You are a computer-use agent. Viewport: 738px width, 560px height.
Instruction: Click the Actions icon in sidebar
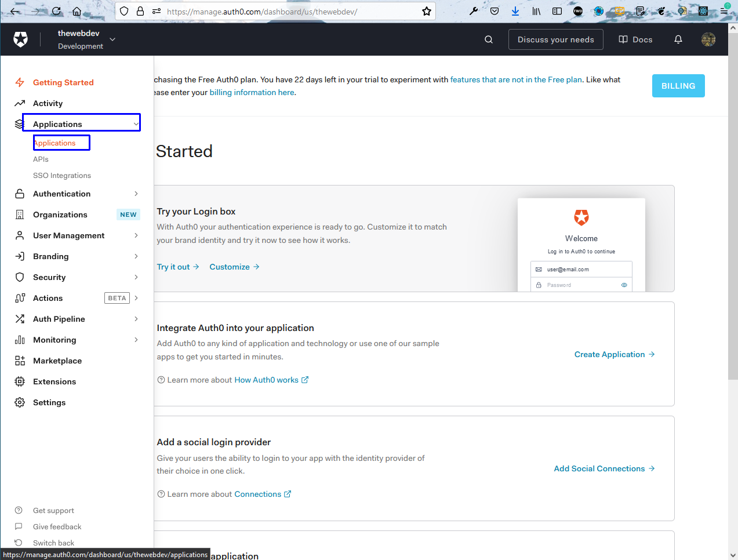pos(20,298)
